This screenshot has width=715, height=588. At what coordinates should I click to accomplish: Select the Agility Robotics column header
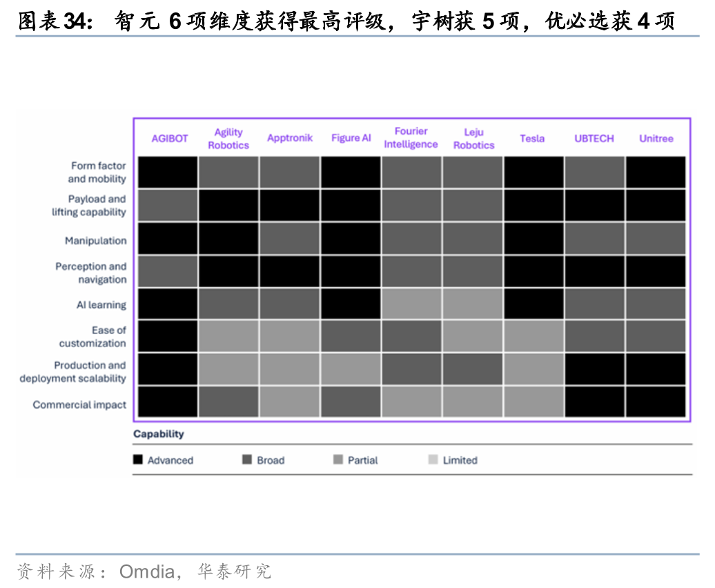228,139
